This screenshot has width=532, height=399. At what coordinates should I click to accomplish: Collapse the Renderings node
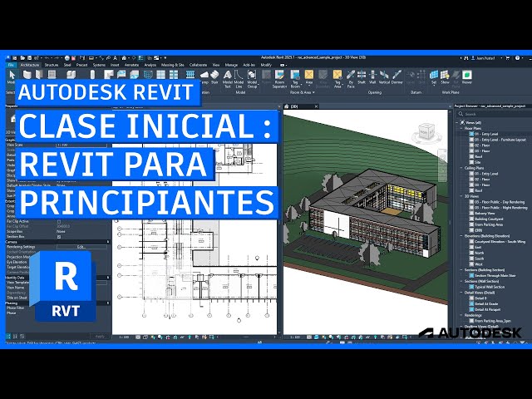click(461, 315)
